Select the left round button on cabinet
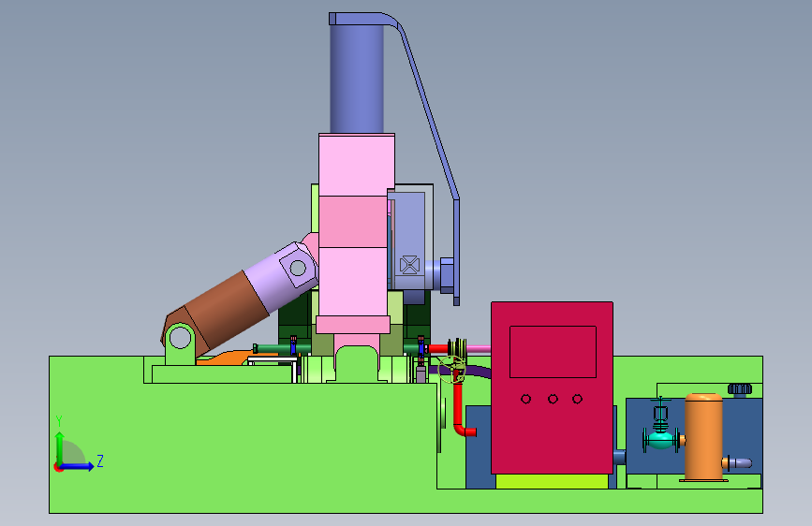Viewport: 812px width, 526px height. [x=525, y=399]
